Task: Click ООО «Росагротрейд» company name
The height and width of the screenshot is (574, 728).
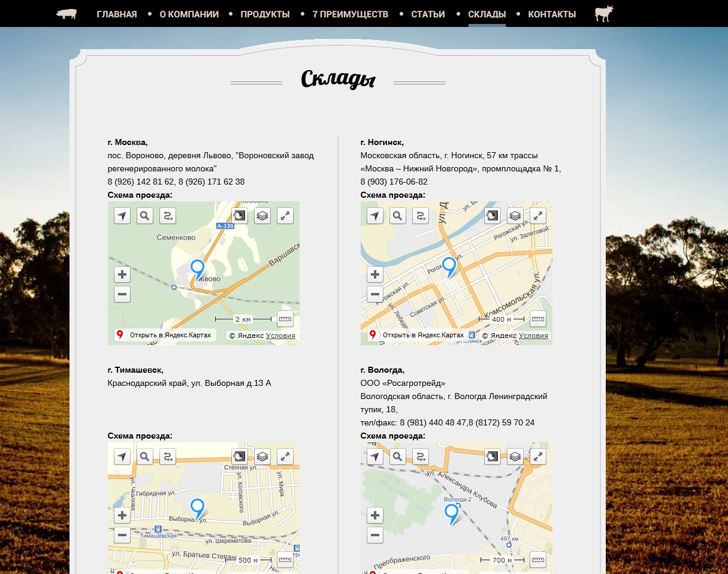Action: pos(403,383)
